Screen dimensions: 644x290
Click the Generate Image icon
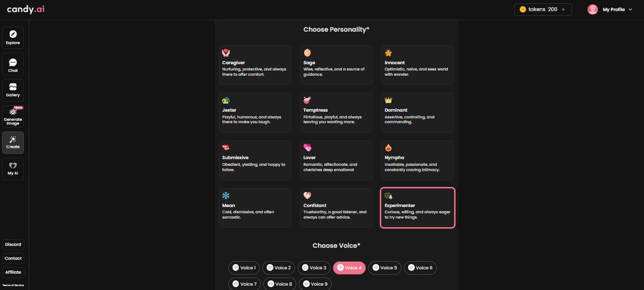pos(13,112)
